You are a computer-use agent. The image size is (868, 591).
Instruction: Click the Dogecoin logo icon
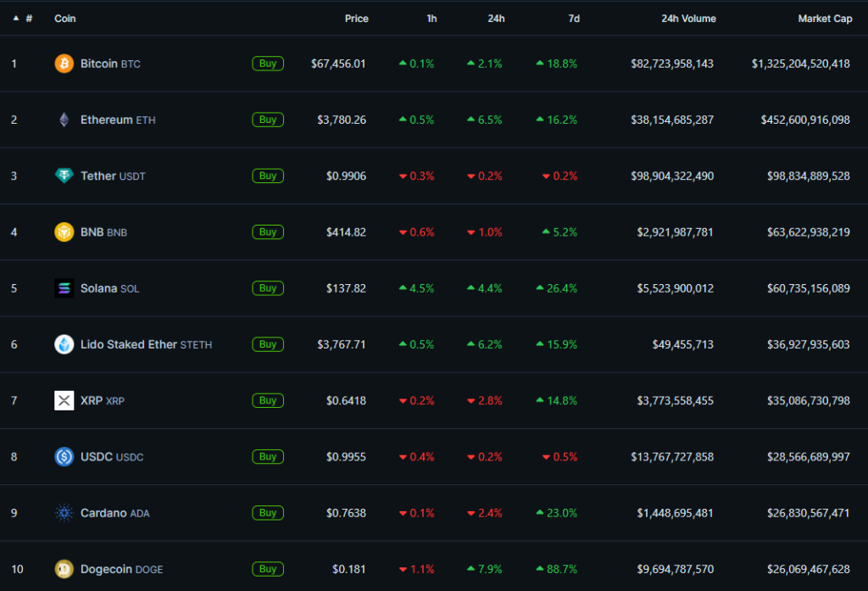click(64, 569)
